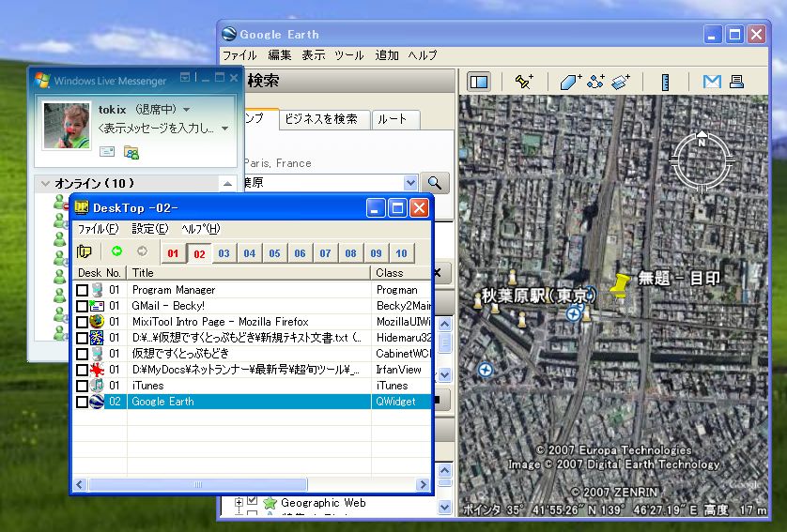Open the 設定(E) menu in DeskTop
This screenshot has height=532, width=787.
tap(149, 229)
